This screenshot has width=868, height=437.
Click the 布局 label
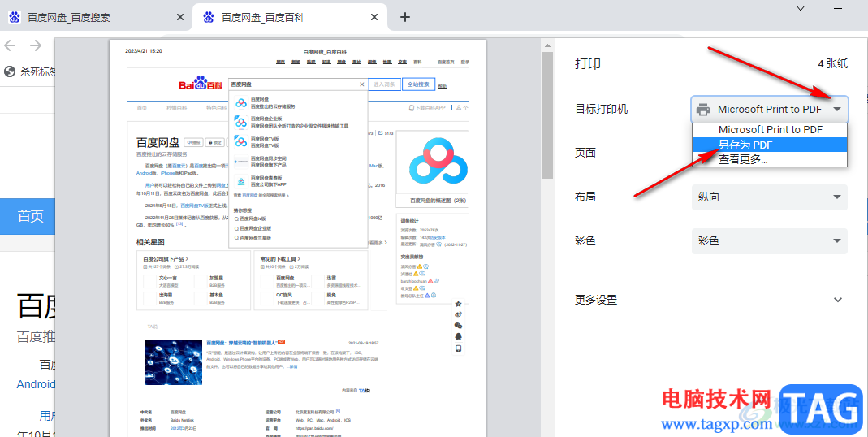[x=585, y=197]
